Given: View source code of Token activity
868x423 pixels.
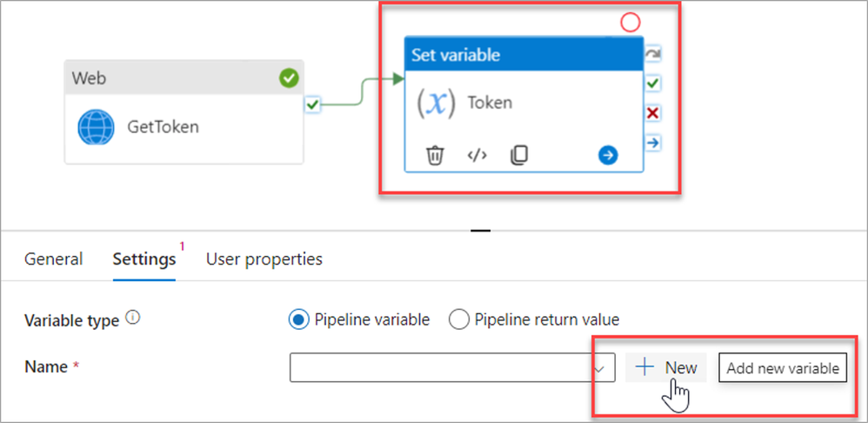Looking at the screenshot, I should (477, 155).
